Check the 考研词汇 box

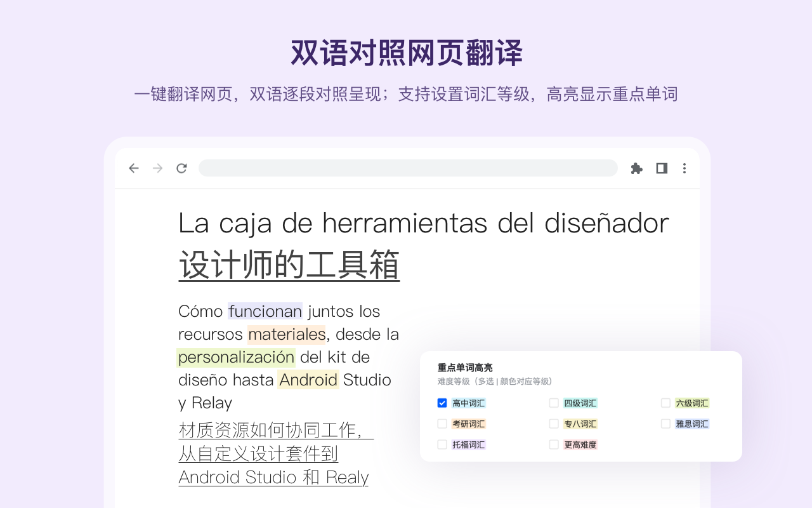[x=442, y=424]
